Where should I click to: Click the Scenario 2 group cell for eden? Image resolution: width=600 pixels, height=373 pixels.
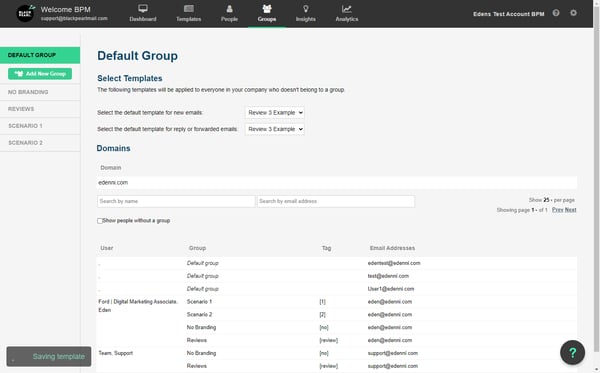[x=199, y=314]
